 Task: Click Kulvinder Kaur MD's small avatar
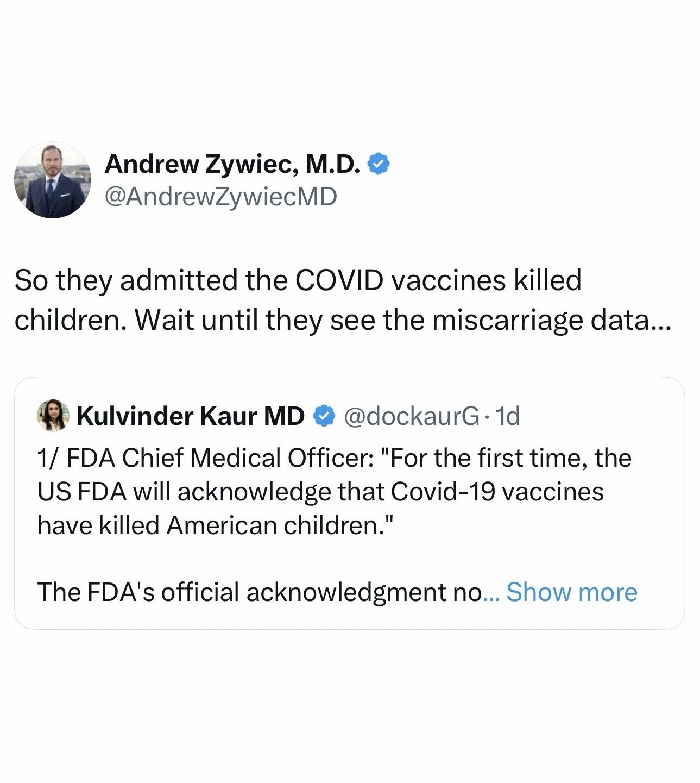coord(53,416)
